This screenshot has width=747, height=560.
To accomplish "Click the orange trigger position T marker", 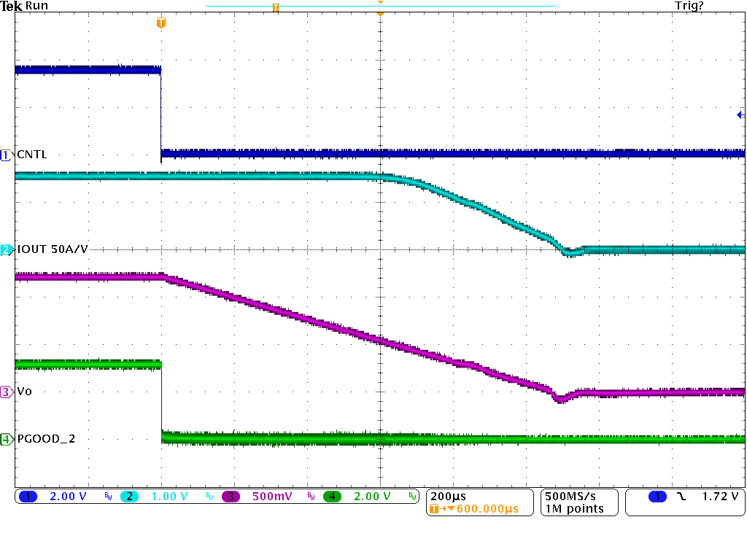I will [x=161, y=23].
